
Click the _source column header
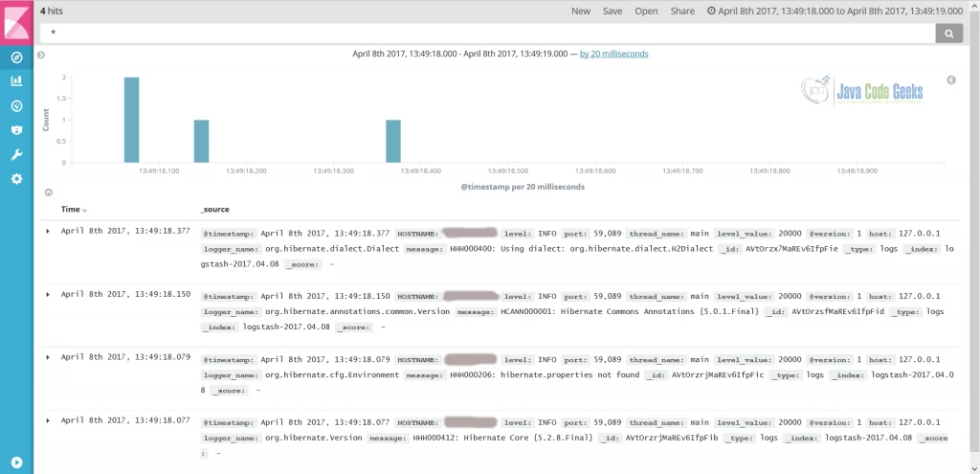coord(215,210)
